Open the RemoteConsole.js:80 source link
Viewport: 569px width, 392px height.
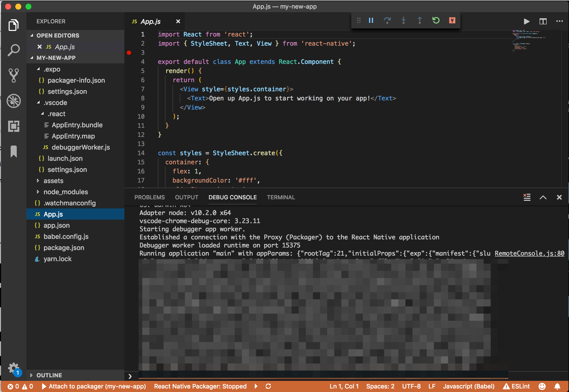[529, 253]
